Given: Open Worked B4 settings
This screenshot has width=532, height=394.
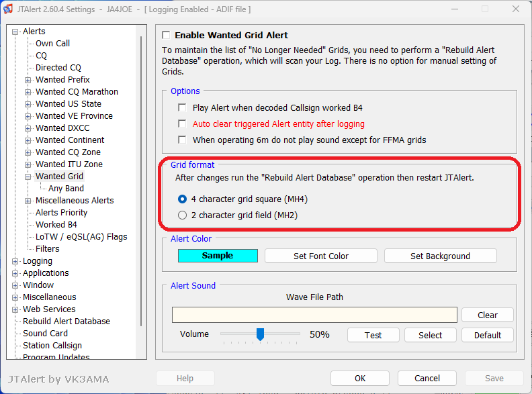Looking at the screenshot, I should [56, 225].
